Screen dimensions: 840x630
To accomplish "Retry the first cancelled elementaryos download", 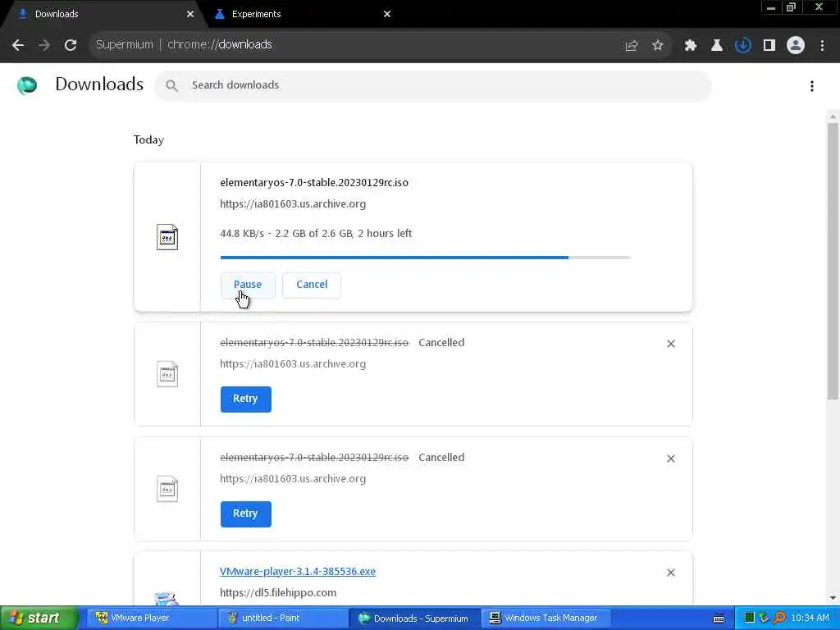I will 245,399.
